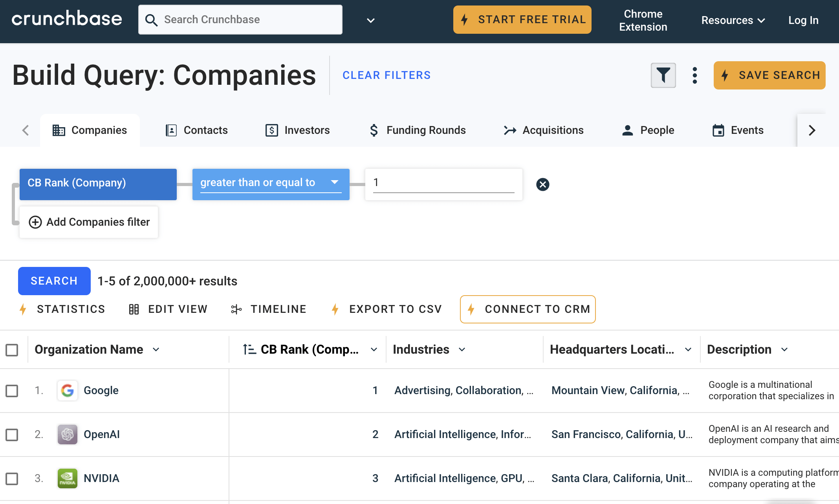The height and width of the screenshot is (504, 839).
Task: Switch to the Funding Rounds tab
Action: pyautogui.click(x=425, y=129)
